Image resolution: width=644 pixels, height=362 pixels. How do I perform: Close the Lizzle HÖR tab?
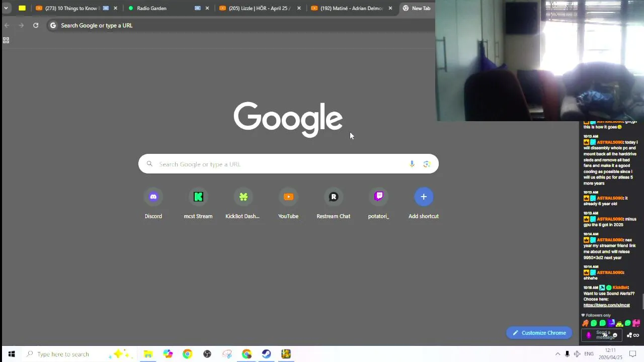pyautogui.click(x=299, y=8)
